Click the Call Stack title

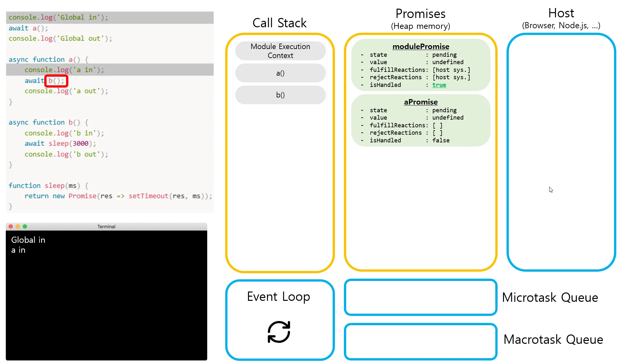[279, 23]
